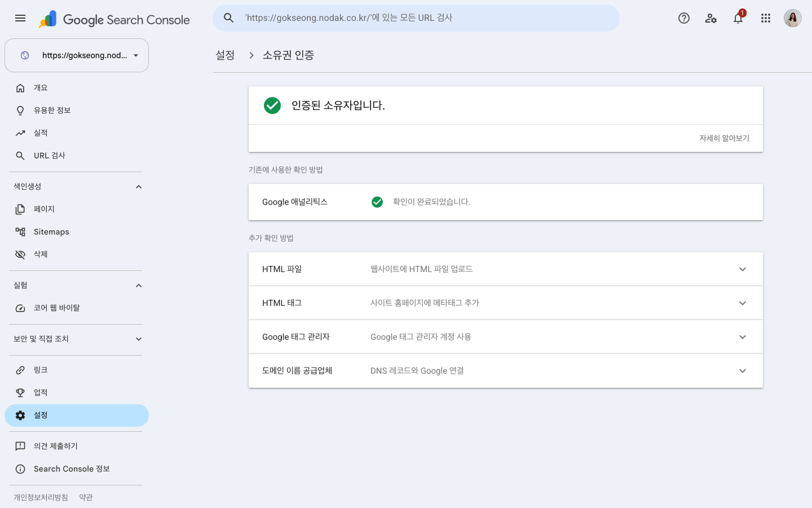Expand the 보안 및 직접 조치 section
This screenshot has height=508, width=812.
139,339
